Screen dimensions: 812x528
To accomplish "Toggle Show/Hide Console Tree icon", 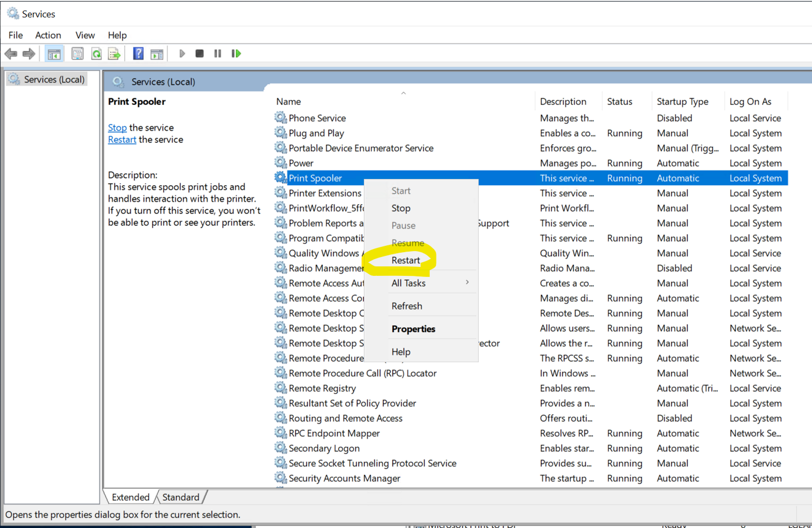I will coord(54,54).
